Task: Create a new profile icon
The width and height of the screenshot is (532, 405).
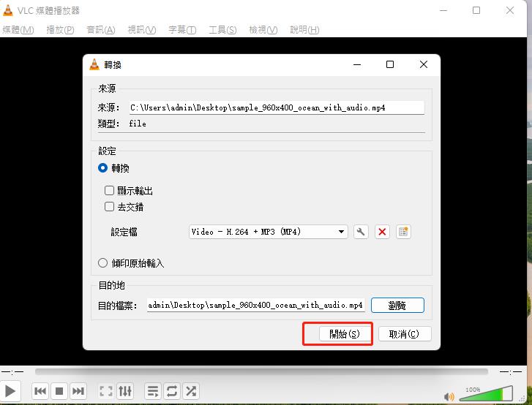Action: (403, 232)
